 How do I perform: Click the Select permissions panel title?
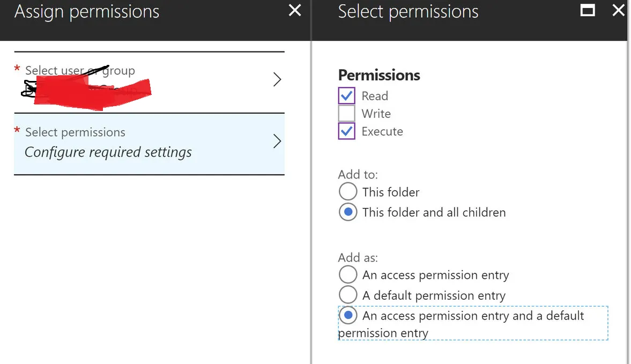[408, 12]
